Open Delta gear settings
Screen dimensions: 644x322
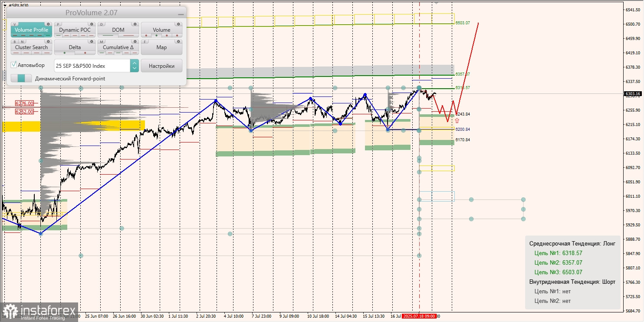92,41
